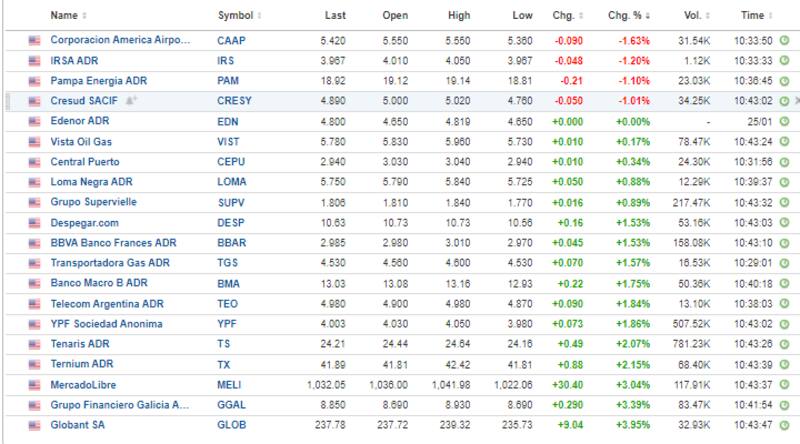Click the alert bell icon beside Cresud SACIF

[130, 101]
